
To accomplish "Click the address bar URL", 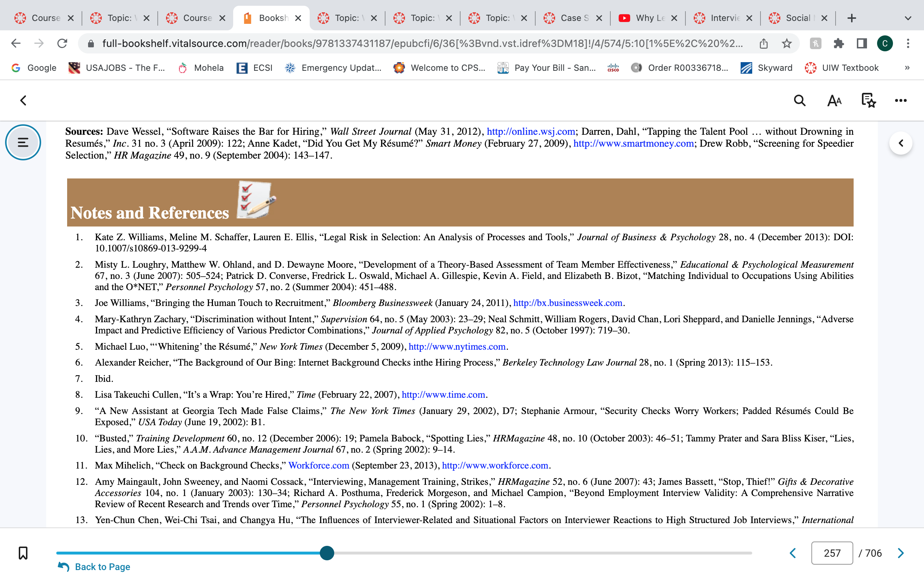I will pos(423,43).
